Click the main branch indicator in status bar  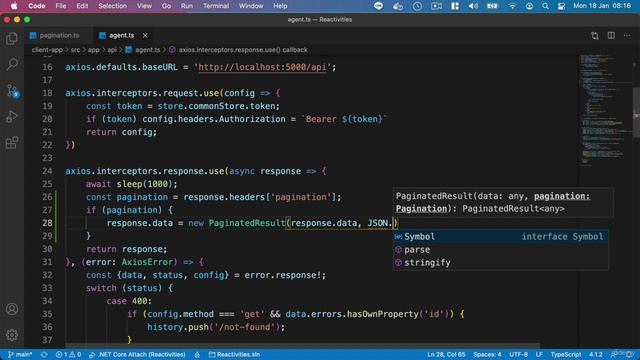pyautogui.click(x=20, y=354)
